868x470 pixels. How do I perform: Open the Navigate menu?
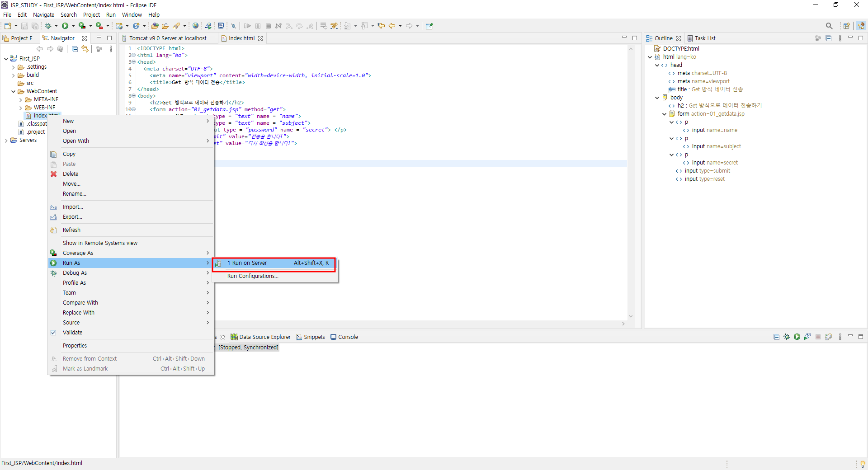coord(43,14)
